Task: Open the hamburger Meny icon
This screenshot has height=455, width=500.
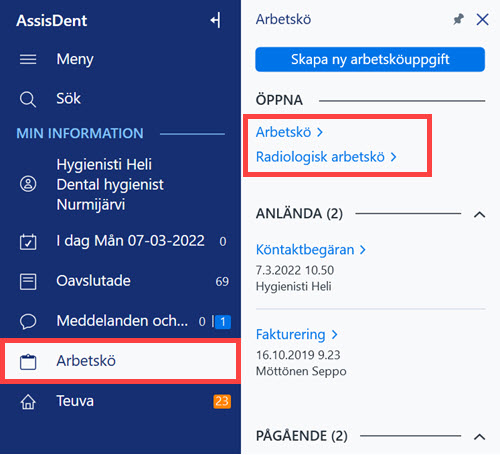Action: 28,59
